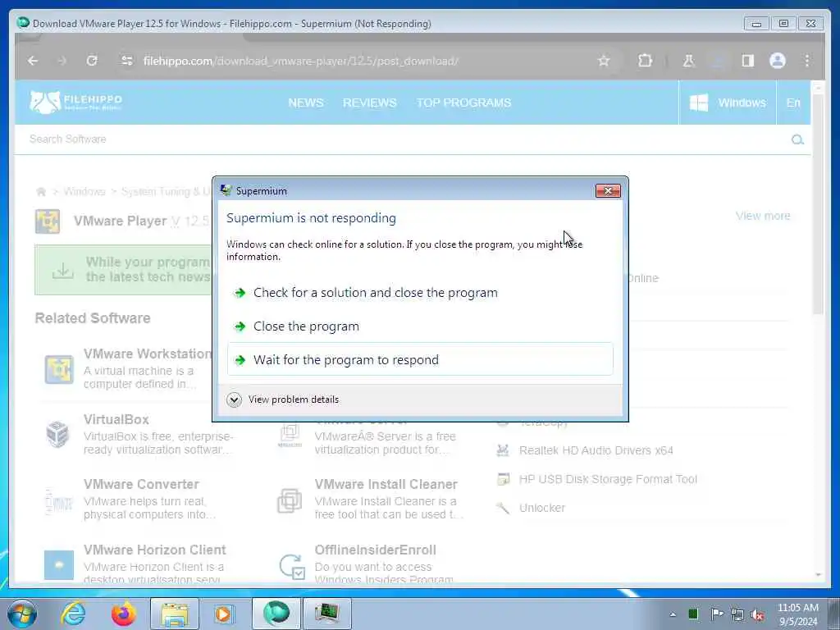This screenshot has width=840, height=630.
Task: Click the Windows platform selector
Action: click(x=727, y=103)
